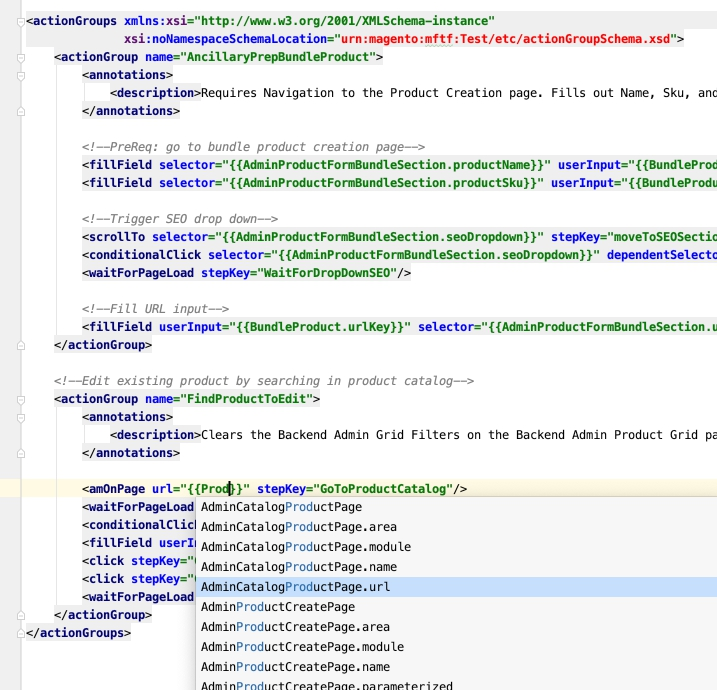Choose AdminCatalogProductPage.name suggestion
This screenshot has height=690, width=717.
pyautogui.click(x=456, y=567)
